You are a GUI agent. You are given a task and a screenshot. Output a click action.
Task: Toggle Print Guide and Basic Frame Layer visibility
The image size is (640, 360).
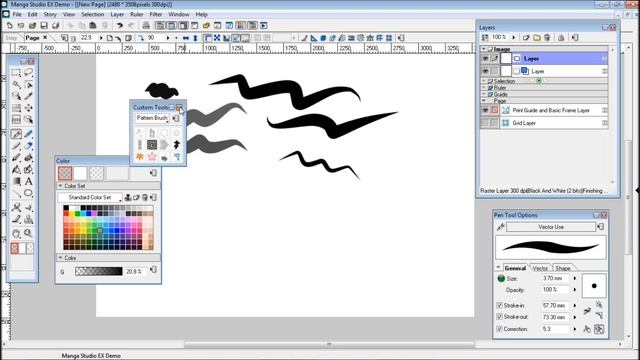(485, 111)
